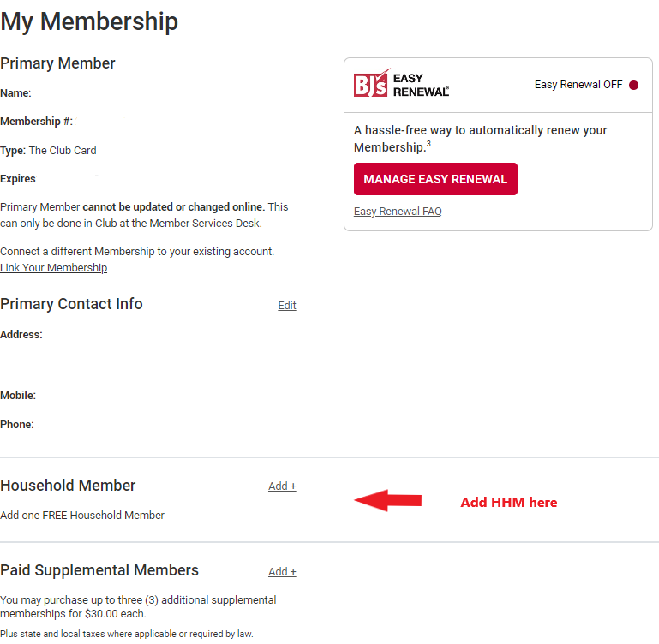Screen dimensions: 659x644
Task: Click the footnote 3 superscript after Membership
Action: (428, 144)
